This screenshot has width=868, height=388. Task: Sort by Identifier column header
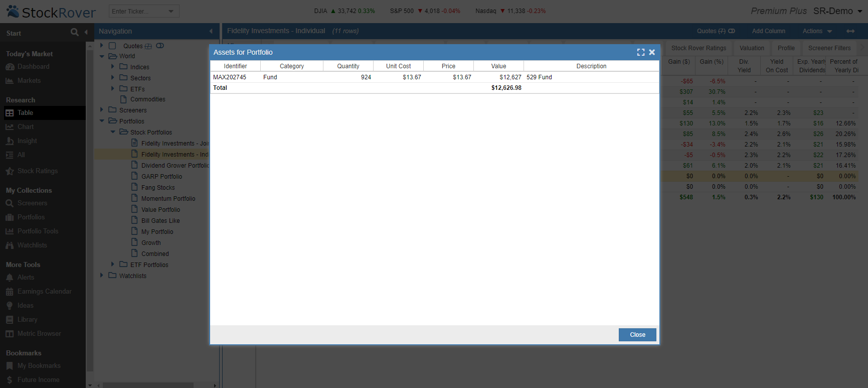[235, 66]
